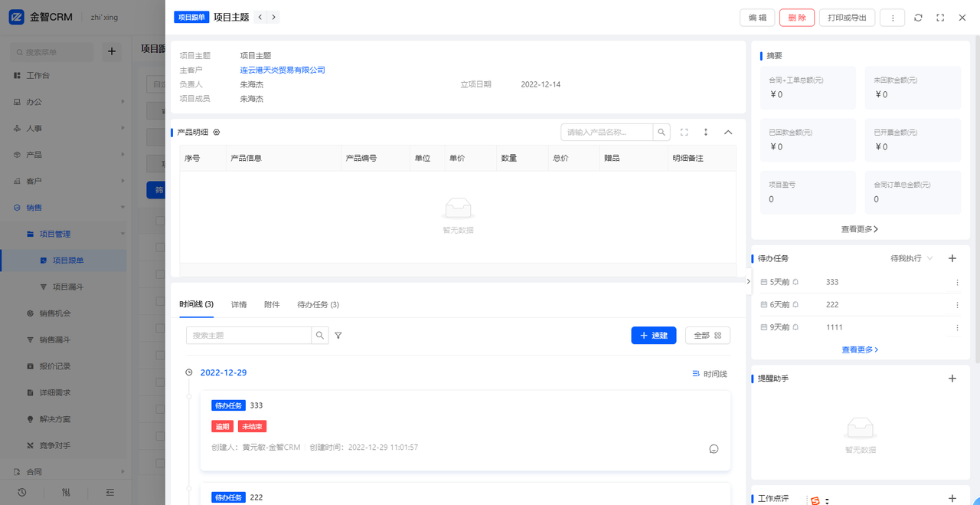Collapse the 产品明细 section

pos(728,133)
